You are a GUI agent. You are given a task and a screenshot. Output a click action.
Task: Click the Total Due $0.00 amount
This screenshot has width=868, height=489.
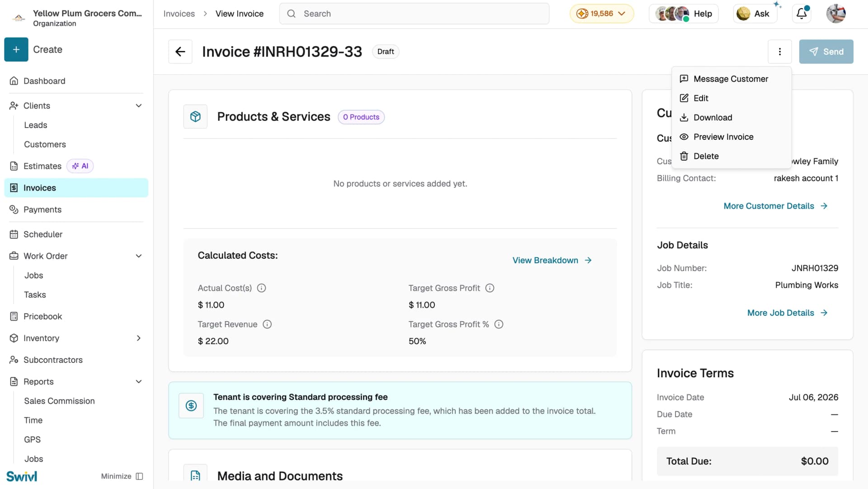click(815, 461)
